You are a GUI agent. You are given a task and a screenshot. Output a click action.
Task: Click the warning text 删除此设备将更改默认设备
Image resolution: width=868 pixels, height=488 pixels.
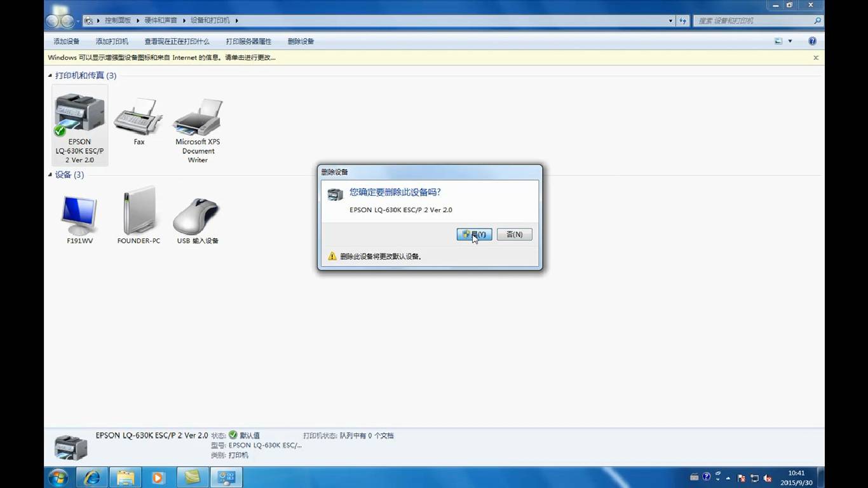click(381, 257)
